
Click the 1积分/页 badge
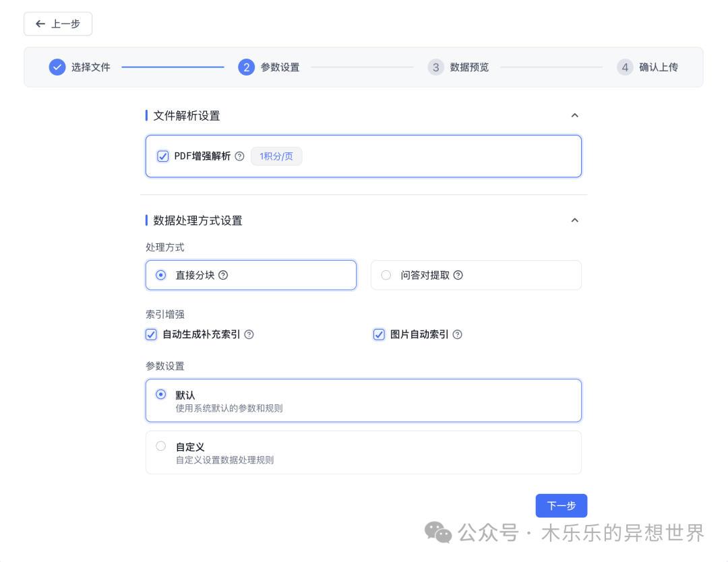(x=276, y=156)
